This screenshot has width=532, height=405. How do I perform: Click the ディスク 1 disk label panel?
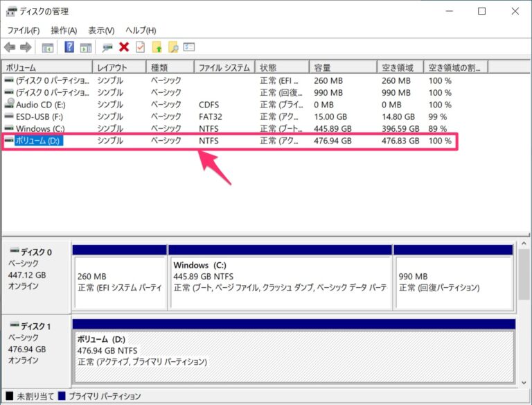click(37, 351)
